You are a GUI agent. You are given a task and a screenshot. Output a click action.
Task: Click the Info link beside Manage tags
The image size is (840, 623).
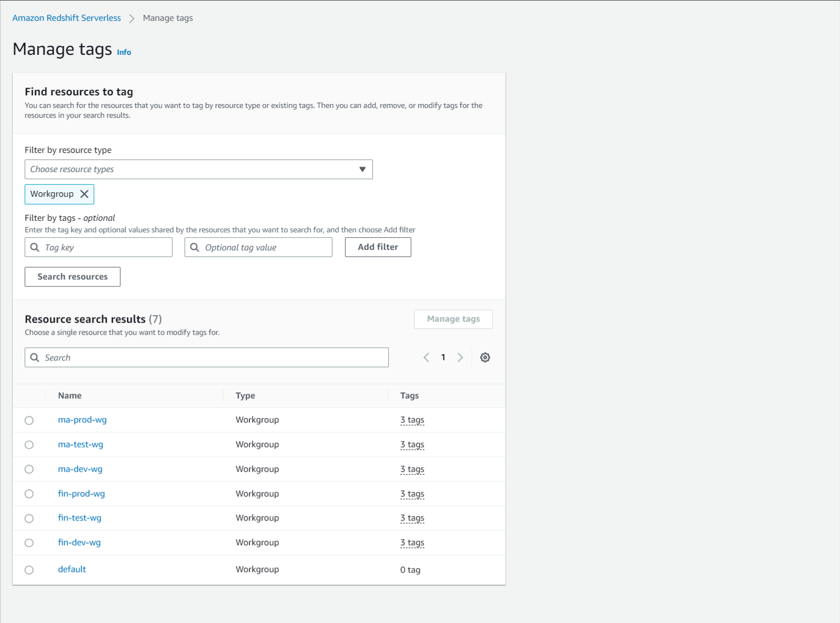click(x=124, y=53)
